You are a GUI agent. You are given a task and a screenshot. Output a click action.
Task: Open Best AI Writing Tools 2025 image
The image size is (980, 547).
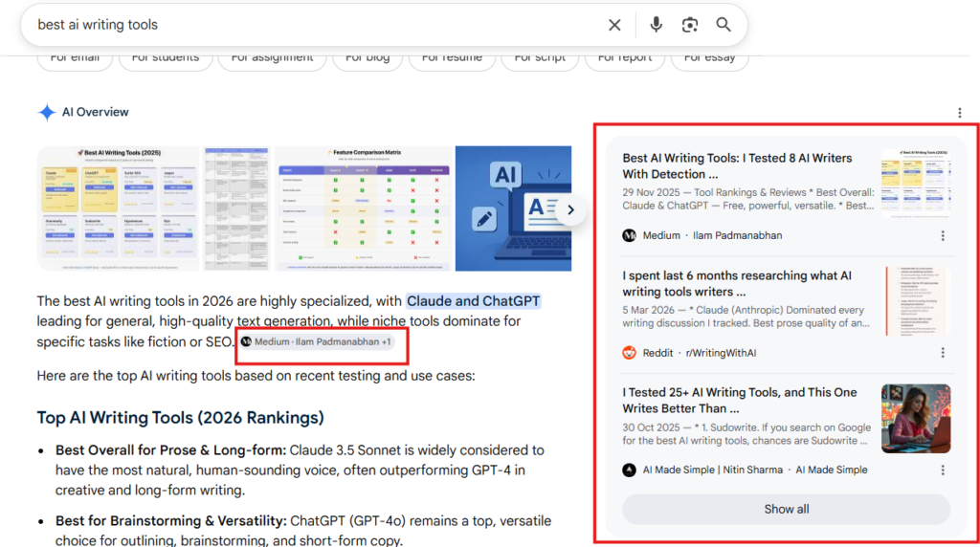point(118,208)
